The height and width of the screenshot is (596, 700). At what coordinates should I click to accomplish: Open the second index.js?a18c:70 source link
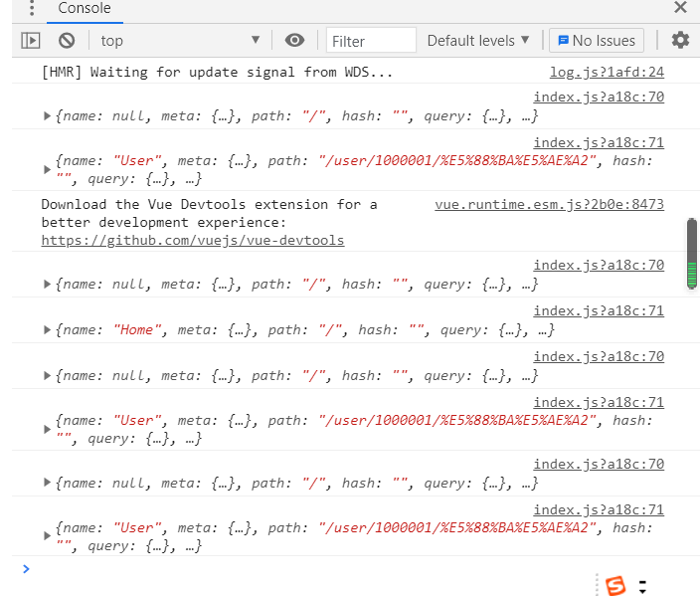click(599, 265)
